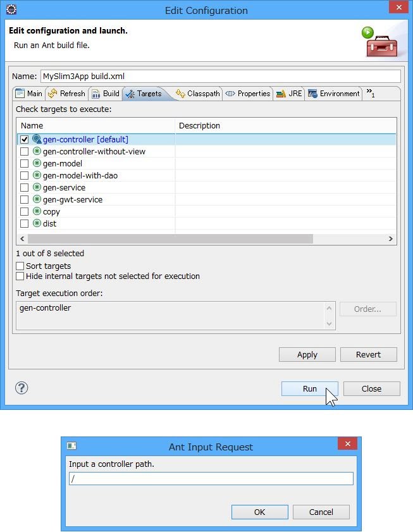
Task: Confirm Ant Input Request with OK
Action: [x=259, y=512]
